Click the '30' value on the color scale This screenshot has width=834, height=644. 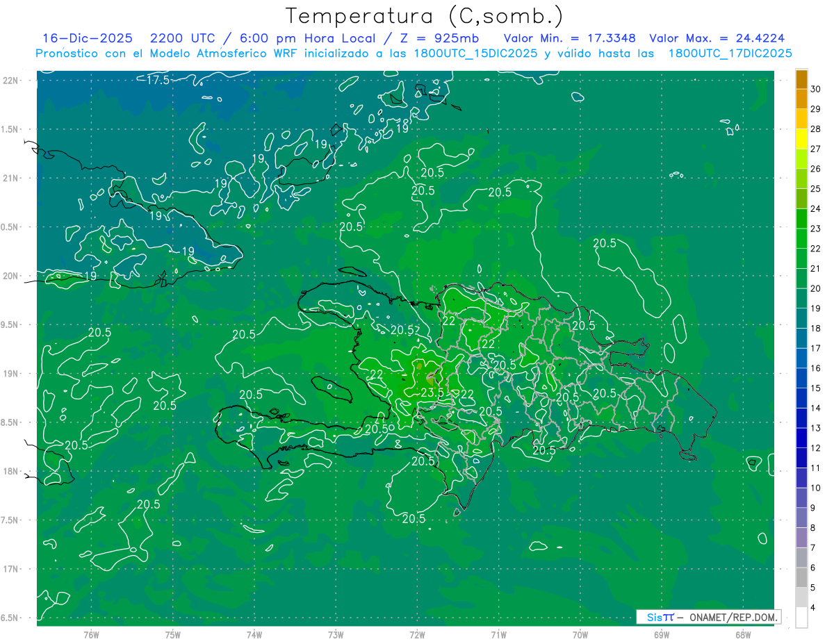pyautogui.click(x=816, y=89)
